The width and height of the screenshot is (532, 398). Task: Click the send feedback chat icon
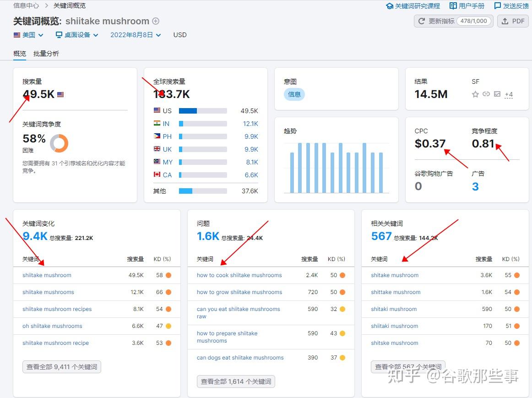(x=497, y=6)
